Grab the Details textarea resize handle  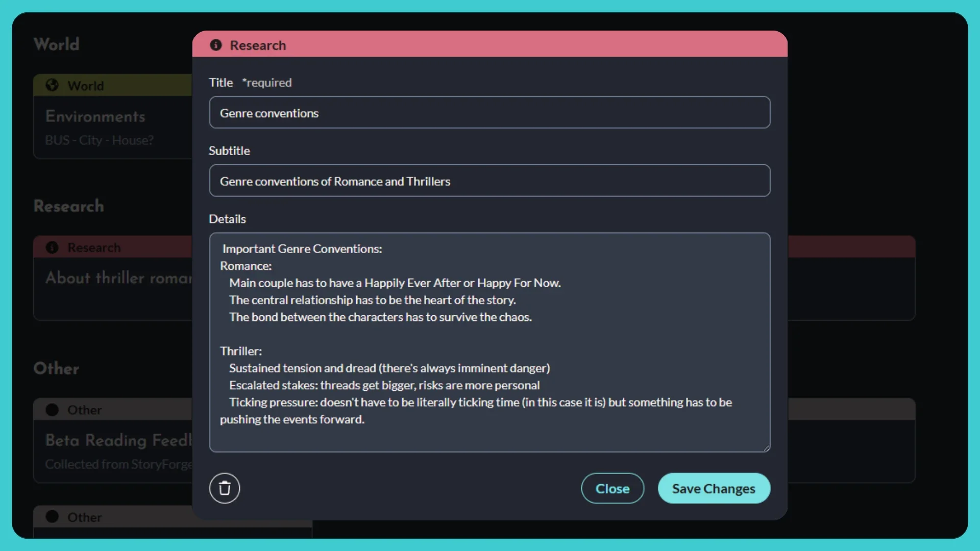click(x=766, y=448)
